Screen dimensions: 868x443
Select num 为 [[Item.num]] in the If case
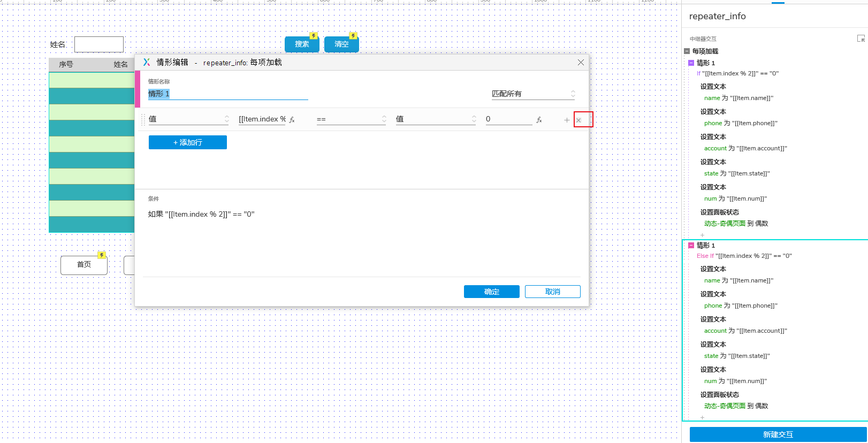click(735, 199)
